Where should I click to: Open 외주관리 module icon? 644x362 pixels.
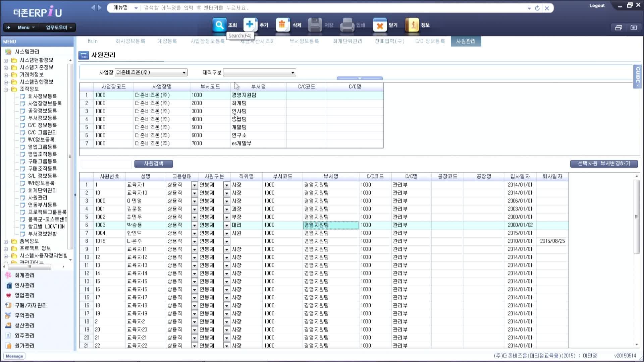[x=8, y=336]
